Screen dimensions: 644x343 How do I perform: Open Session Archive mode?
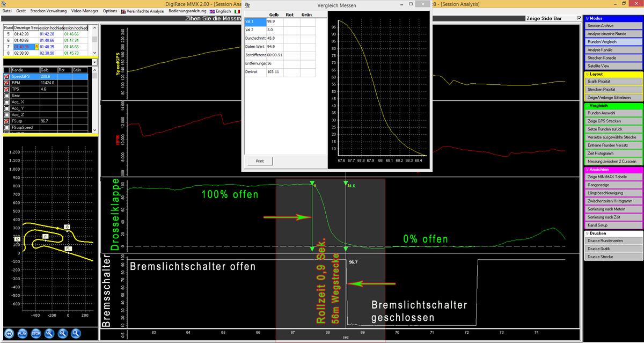pyautogui.click(x=613, y=26)
